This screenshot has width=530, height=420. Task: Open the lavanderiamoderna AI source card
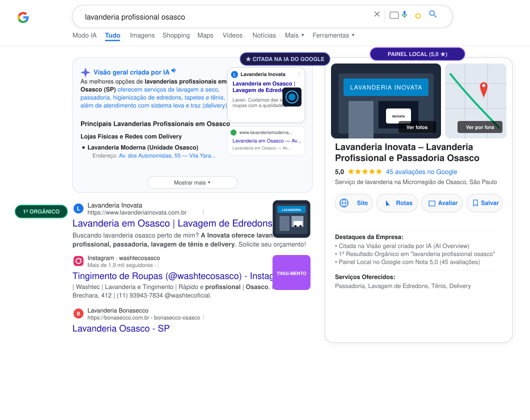tap(266, 141)
